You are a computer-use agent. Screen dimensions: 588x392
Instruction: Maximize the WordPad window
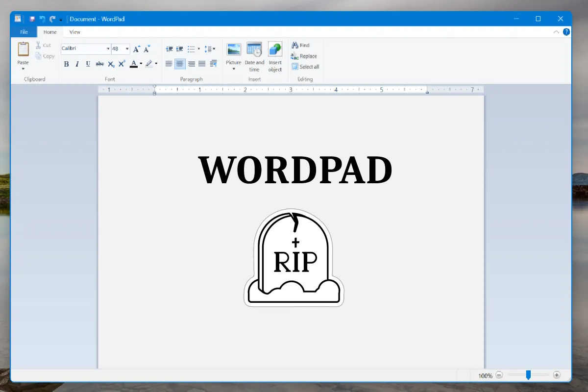(x=538, y=19)
